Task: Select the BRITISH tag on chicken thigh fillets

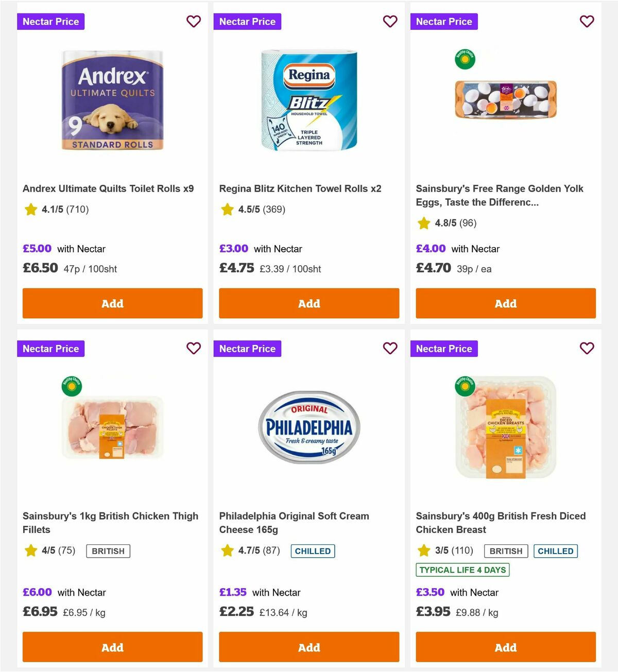Action: (108, 551)
